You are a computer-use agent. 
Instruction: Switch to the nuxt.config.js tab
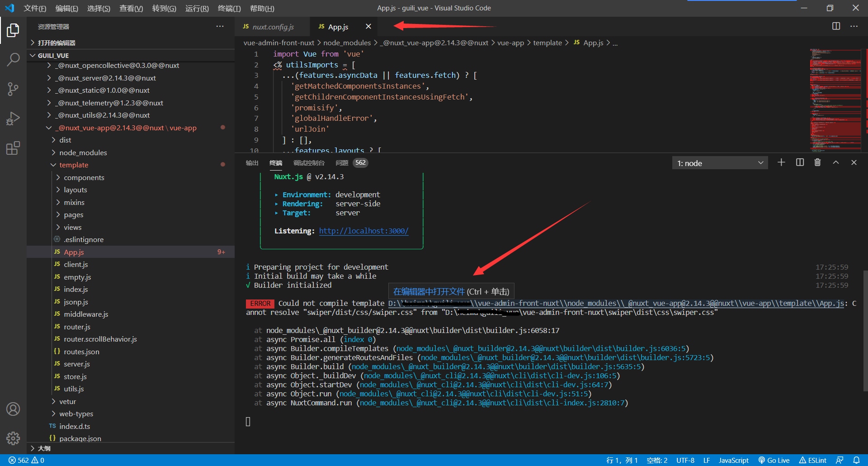click(273, 27)
